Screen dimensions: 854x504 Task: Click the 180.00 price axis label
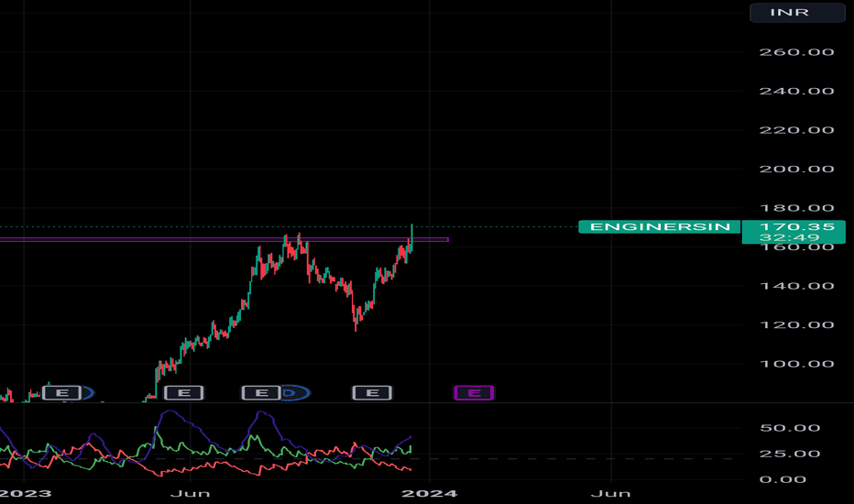coord(797,208)
